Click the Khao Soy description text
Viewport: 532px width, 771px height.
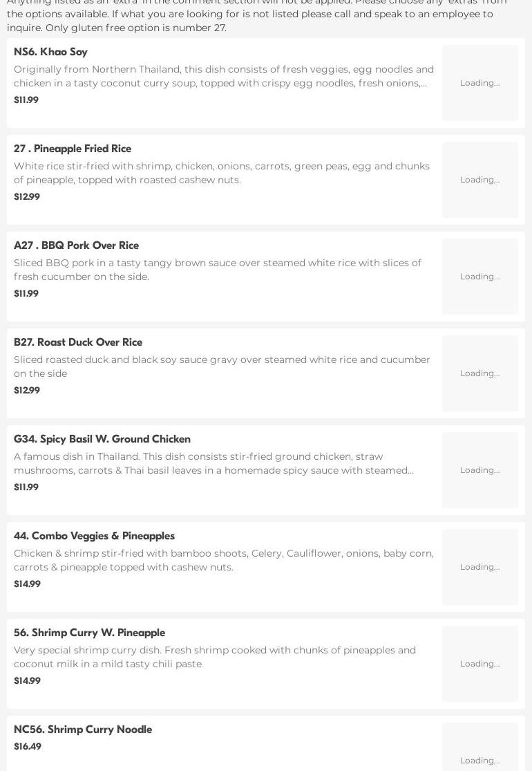click(x=223, y=76)
